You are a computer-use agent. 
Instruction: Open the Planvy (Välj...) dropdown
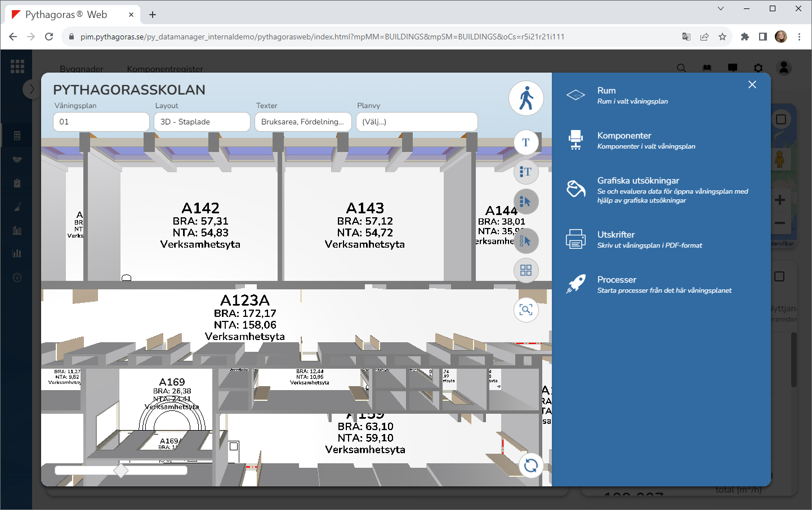(x=417, y=122)
